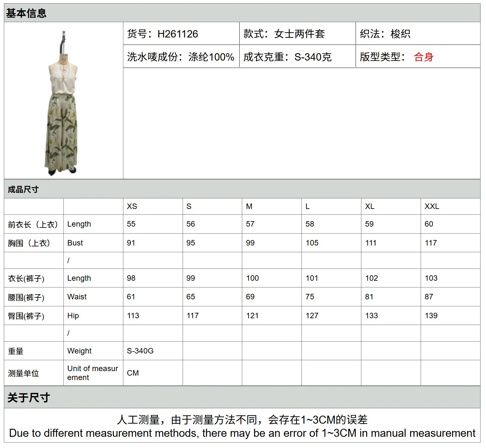Click the Hip label cell
The width and height of the screenshot is (486, 448).
93,316
